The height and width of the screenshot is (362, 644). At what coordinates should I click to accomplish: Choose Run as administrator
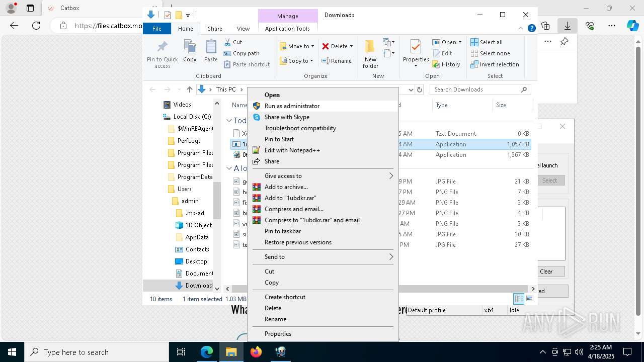coord(323,106)
